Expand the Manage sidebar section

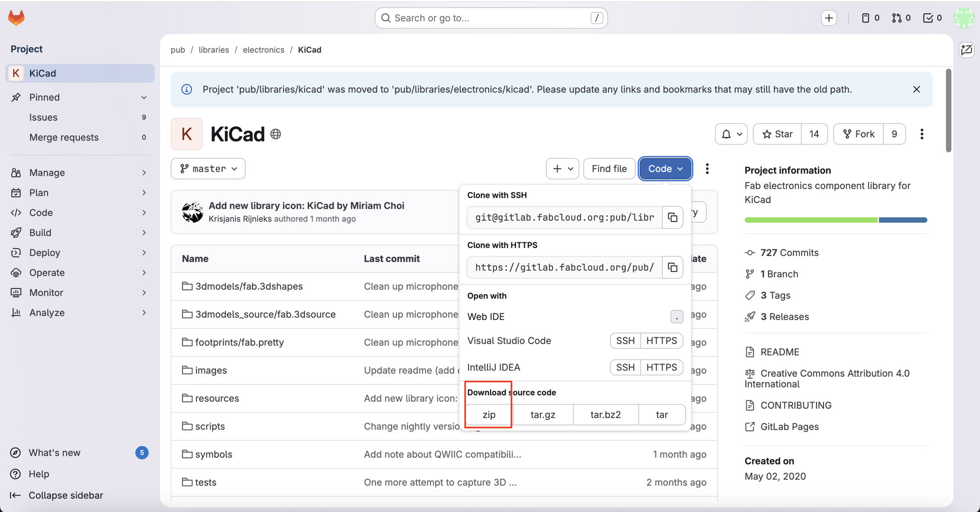(80, 172)
